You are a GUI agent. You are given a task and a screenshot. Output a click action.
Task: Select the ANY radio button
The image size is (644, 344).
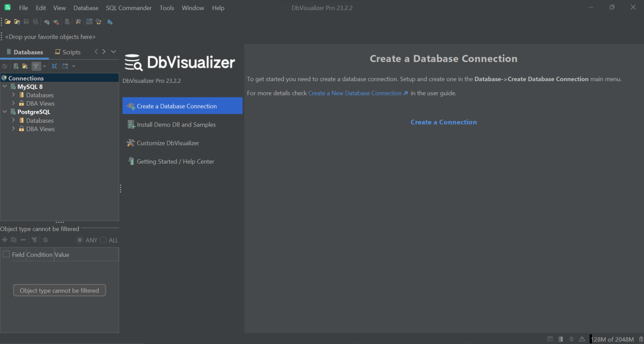click(x=80, y=240)
